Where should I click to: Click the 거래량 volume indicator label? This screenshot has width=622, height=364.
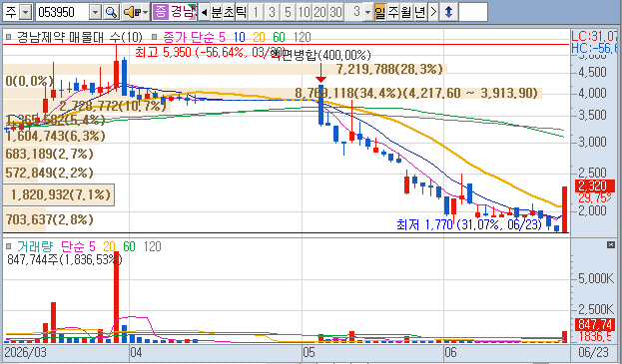tap(35, 246)
